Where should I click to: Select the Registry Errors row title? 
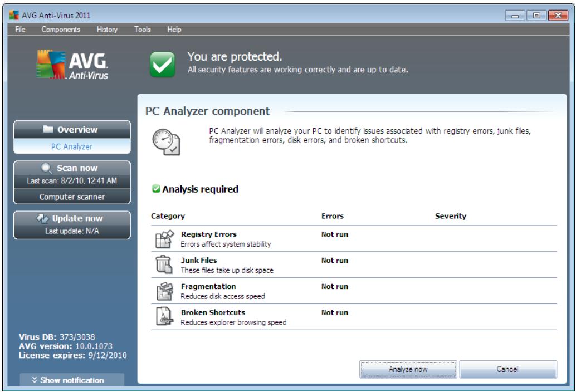point(209,234)
